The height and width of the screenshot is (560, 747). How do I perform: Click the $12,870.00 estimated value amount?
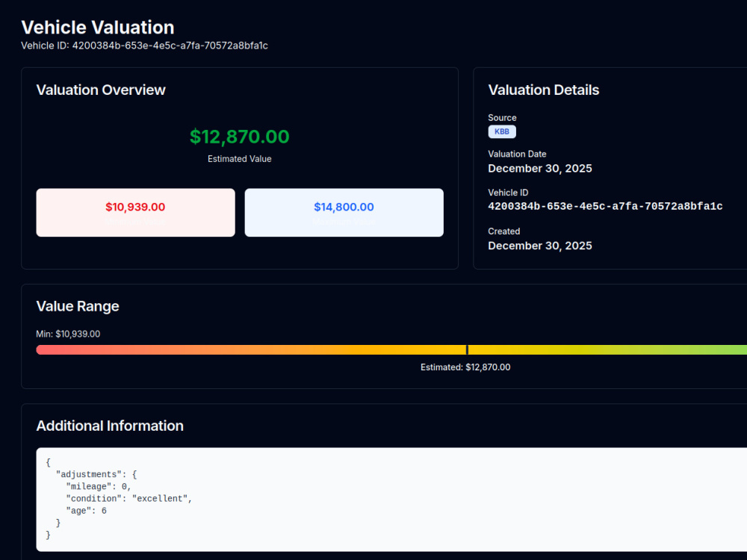240,137
